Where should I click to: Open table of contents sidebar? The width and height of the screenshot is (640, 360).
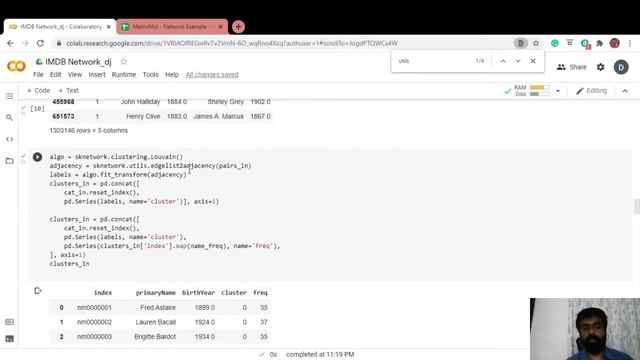pos(9,96)
